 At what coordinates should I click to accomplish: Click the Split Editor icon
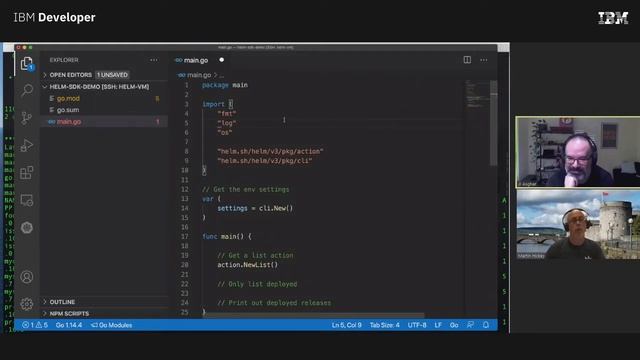pyautogui.click(x=467, y=60)
